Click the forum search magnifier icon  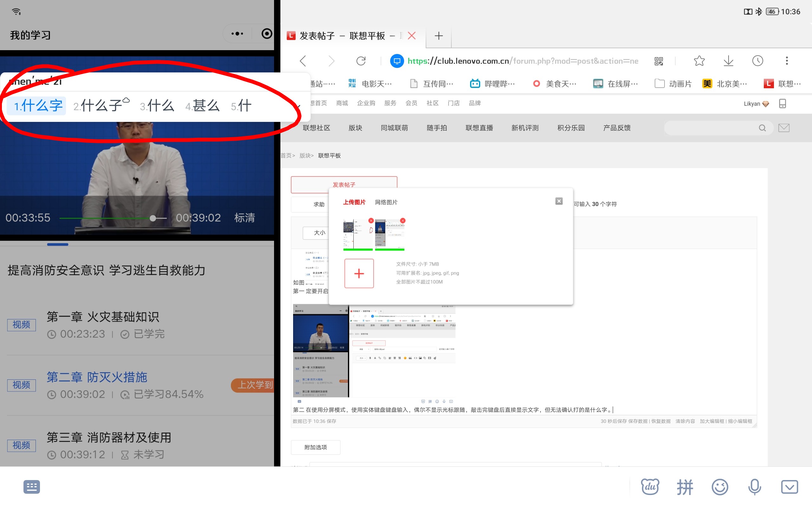pyautogui.click(x=762, y=128)
